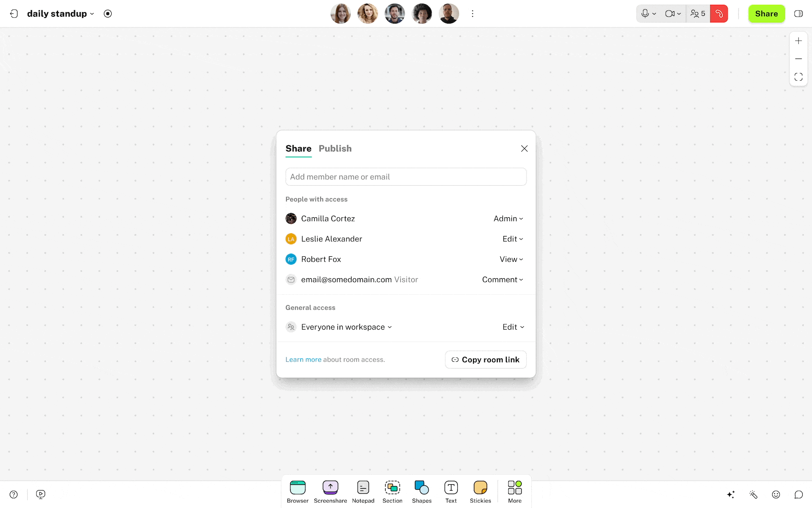Start a Screenshare
Image resolution: width=812 pixels, height=508 pixels.
coord(330,491)
